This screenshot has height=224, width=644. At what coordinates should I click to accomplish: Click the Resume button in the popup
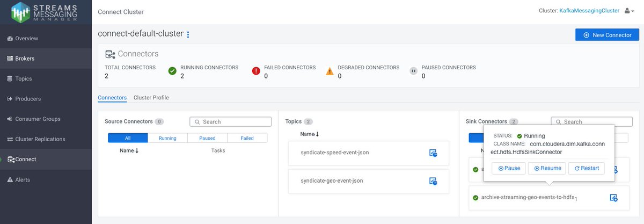(547, 168)
